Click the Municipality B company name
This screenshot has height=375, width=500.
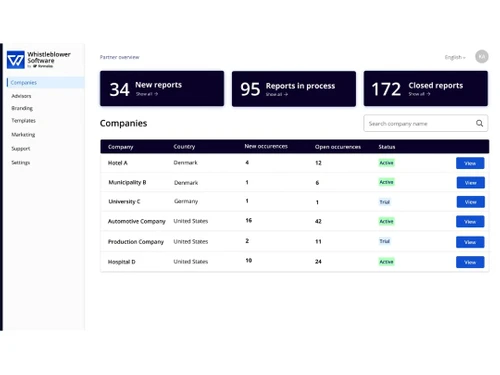click(x=127, y=182)
